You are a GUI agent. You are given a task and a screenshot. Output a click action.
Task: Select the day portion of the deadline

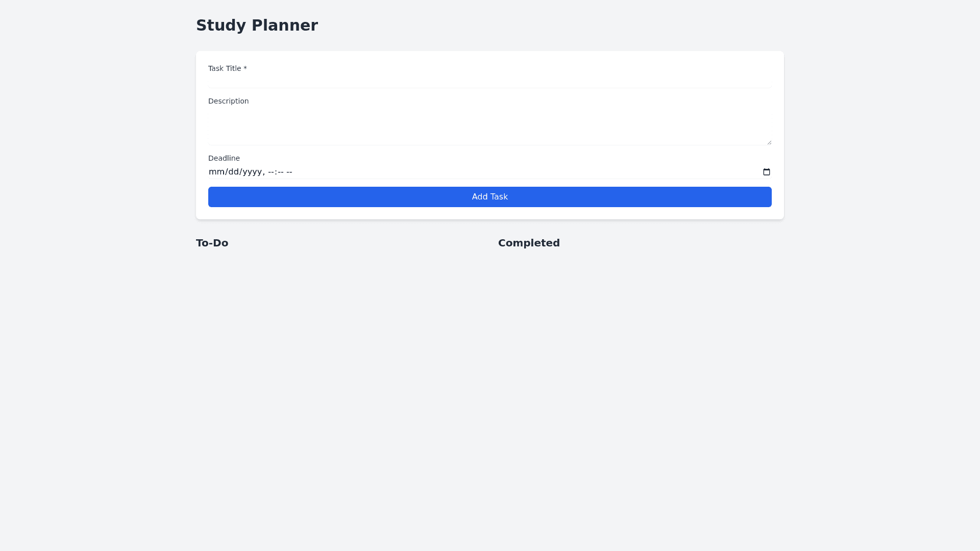(x=234, y=172)
